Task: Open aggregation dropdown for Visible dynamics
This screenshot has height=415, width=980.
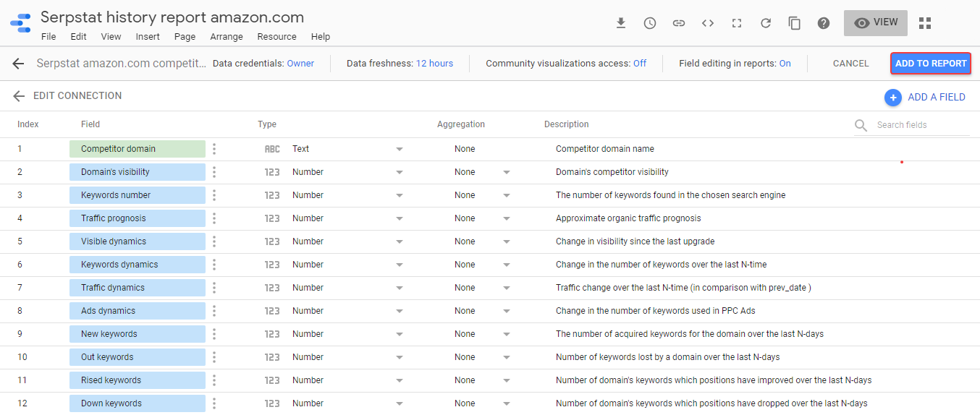Action: click(x=507, y=241)
